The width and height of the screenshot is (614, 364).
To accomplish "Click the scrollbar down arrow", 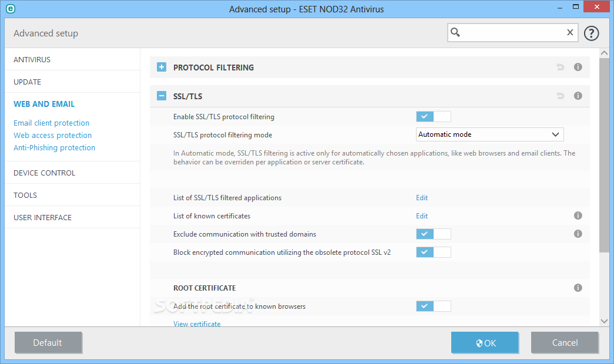I will 604,321.
